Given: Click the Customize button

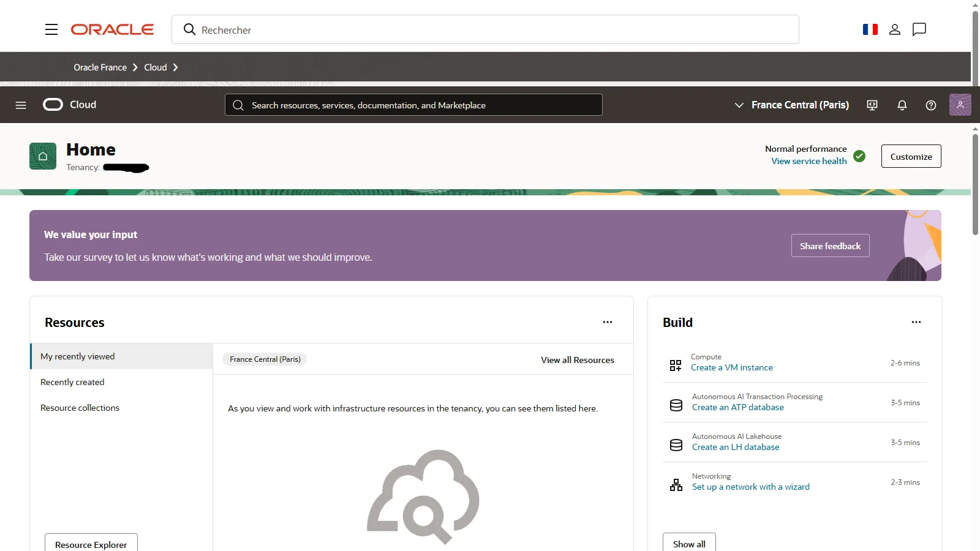Looking at the screenshot, I should pyautogui.click(x=911, y=156).
